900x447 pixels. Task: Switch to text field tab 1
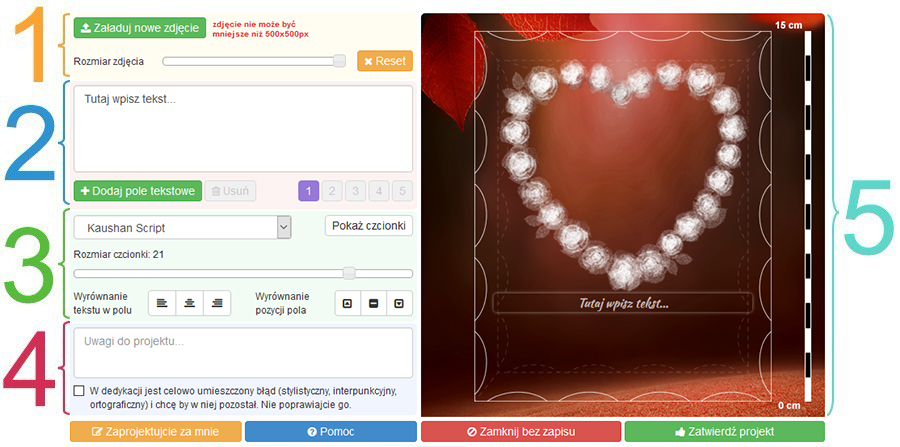pos(309,191)
